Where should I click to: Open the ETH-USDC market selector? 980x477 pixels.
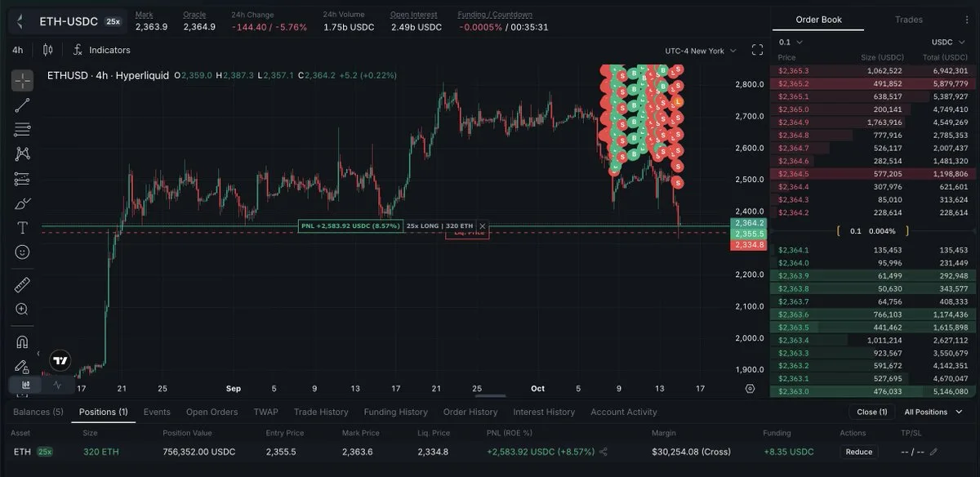[69, 20]
